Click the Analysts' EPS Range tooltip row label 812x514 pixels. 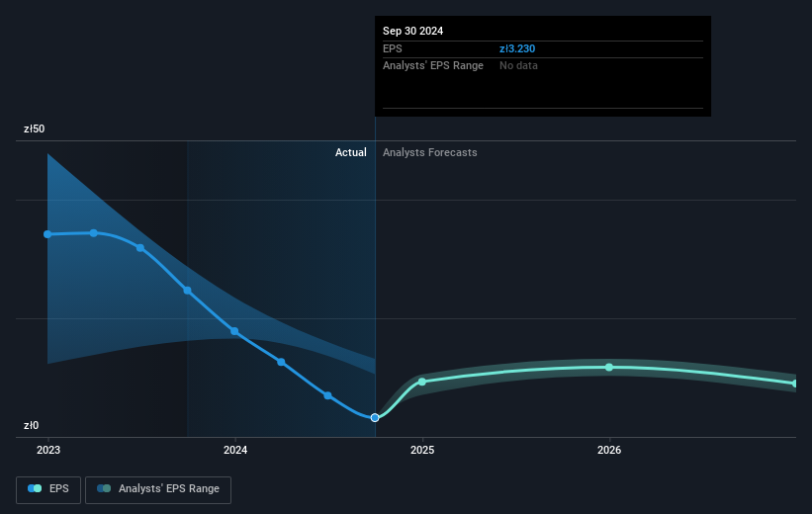coord(433,66)
